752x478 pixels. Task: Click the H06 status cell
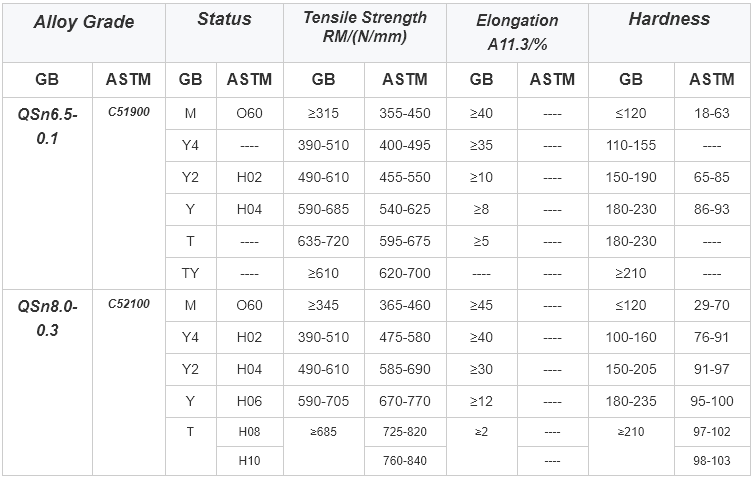(249, 401)
